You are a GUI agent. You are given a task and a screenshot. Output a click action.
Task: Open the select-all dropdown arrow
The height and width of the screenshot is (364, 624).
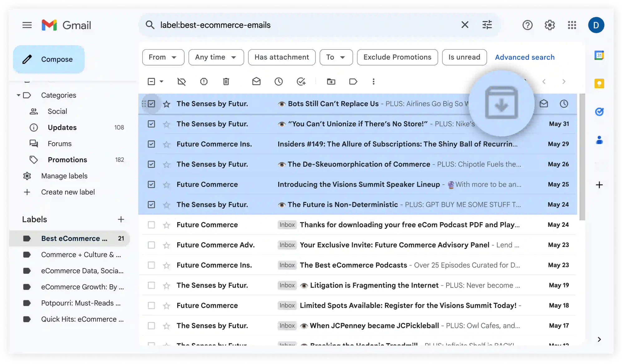[162, 82]
